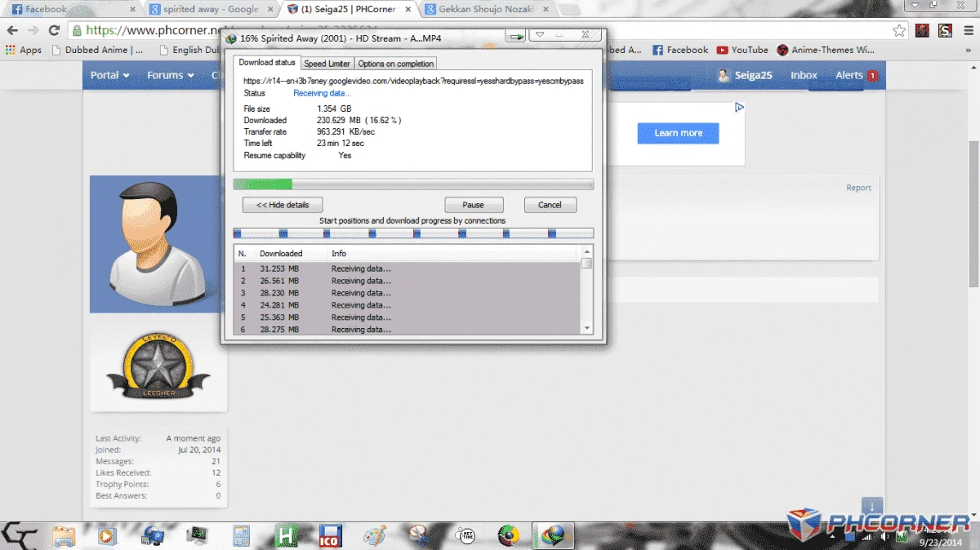Open the Internet Download Manager taskbar icon

[555, 536]
